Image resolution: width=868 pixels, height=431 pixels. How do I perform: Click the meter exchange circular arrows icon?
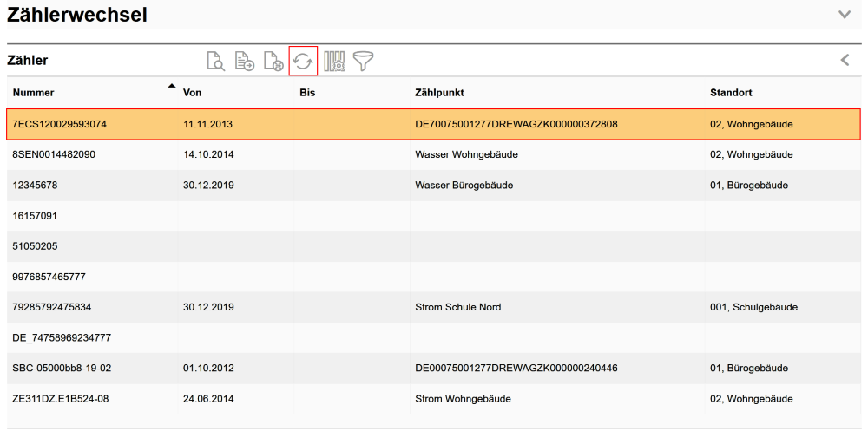click(x=303, y=61)
